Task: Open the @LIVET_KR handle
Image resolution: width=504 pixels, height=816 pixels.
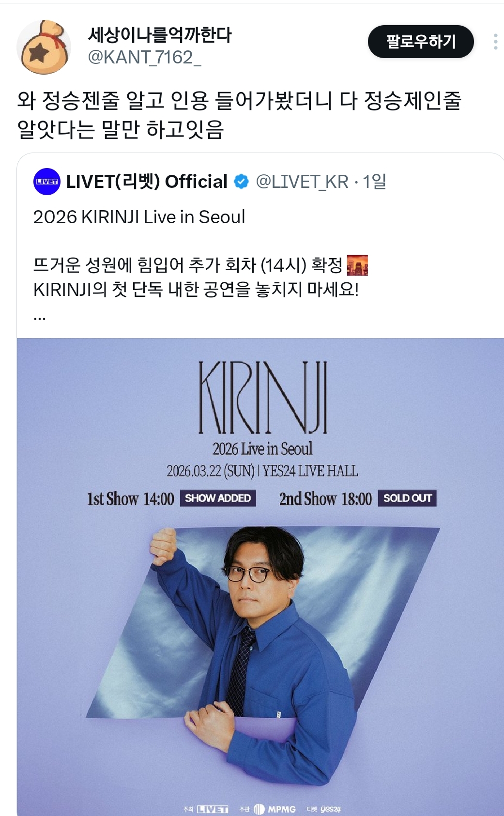Action: coord(302,182)
